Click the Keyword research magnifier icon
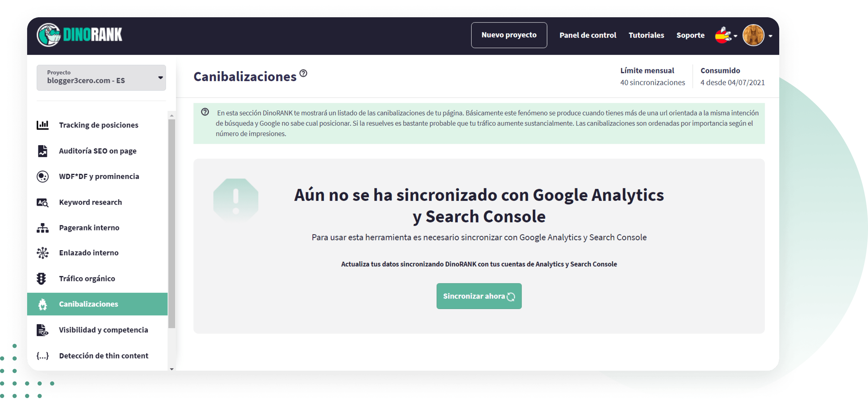This screenshot has height=403, width=868. click(x=43, y=202)
